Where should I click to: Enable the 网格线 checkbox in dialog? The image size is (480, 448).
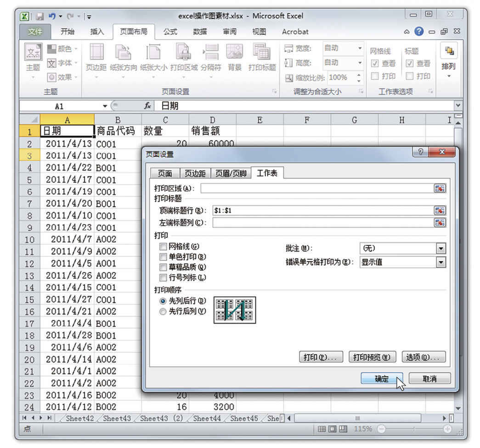point(163,247)
